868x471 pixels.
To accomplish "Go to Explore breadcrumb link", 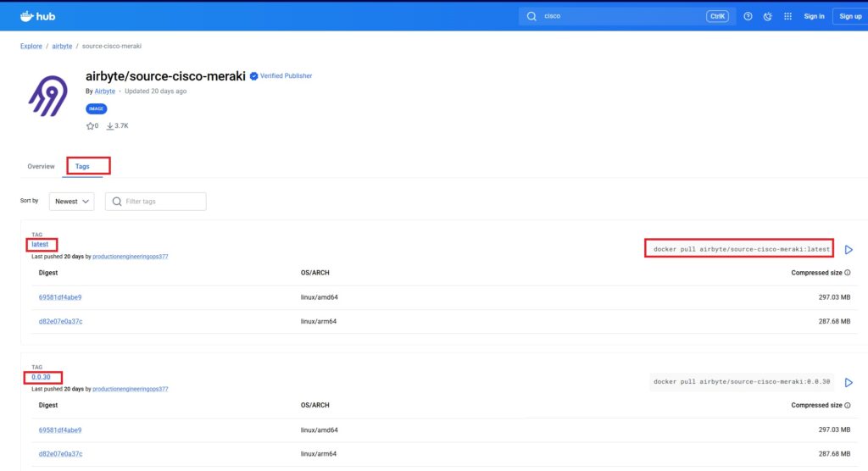I will [x=31, y=46].
